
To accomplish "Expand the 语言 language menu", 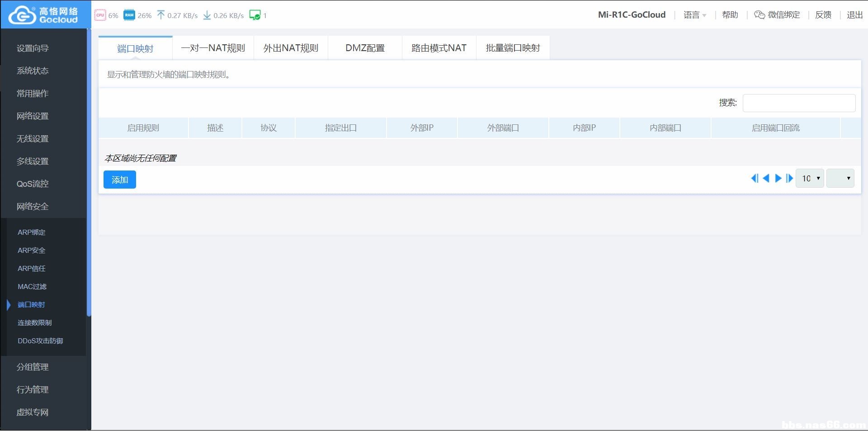I will pyautogui.click(x=694, y=15).
